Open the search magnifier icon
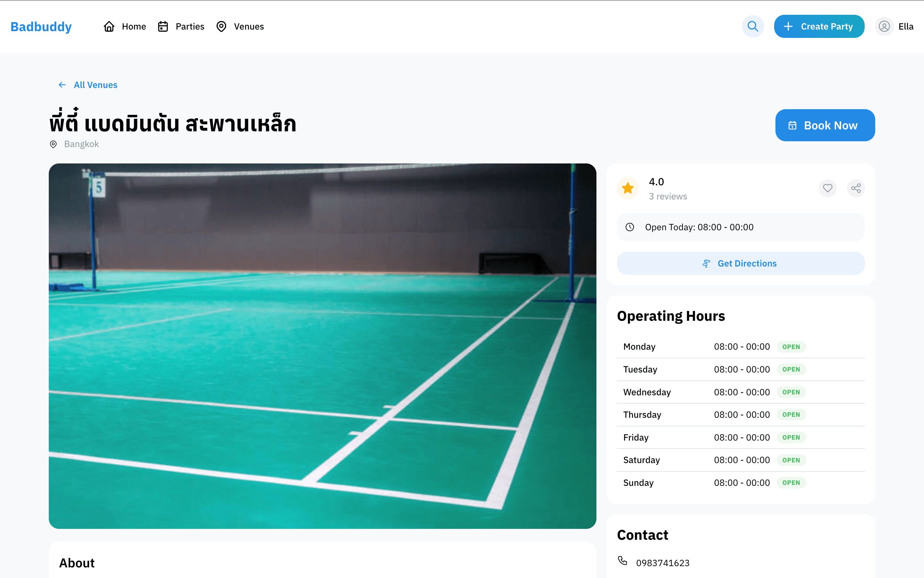 point(753,26)
